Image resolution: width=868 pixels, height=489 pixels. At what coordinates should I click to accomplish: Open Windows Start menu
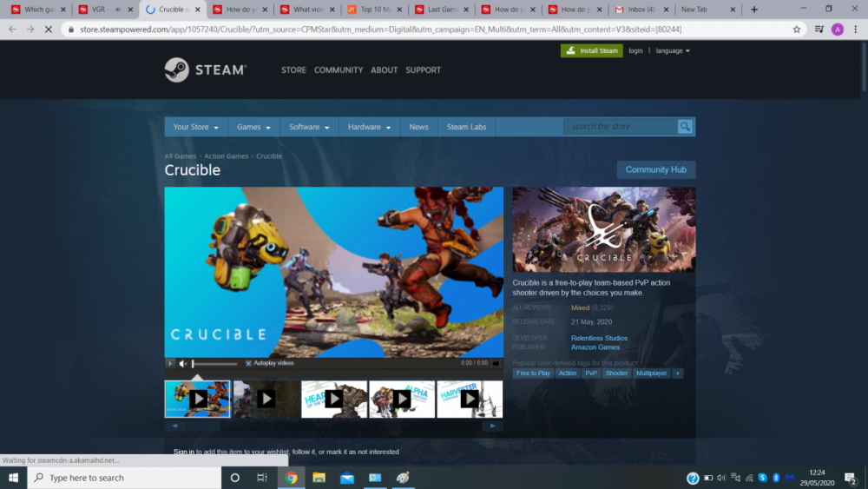click(13, 478)
